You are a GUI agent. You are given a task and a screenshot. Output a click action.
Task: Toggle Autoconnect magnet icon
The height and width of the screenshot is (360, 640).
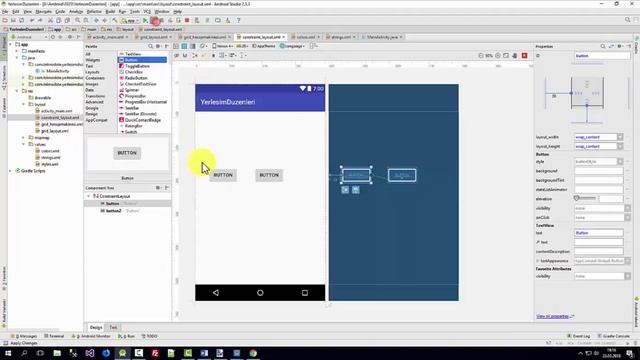185,56
